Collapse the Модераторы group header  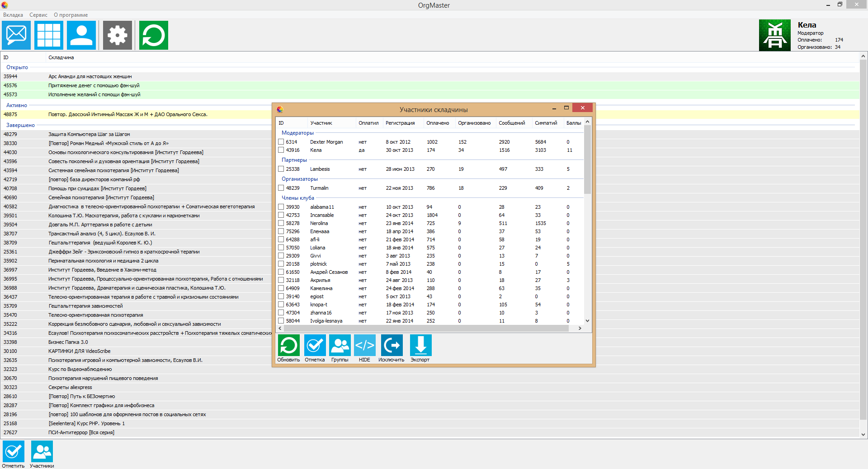(297, 133)
